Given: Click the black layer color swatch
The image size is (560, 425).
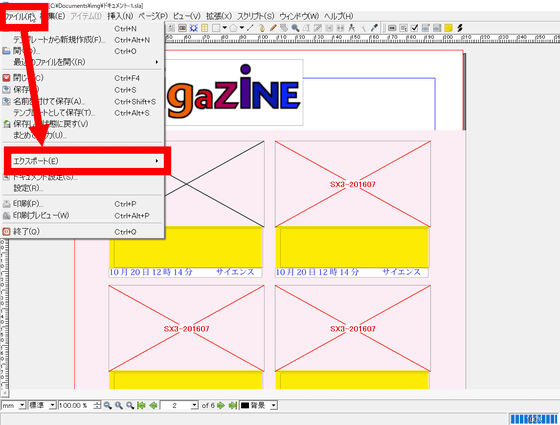Looking at the screenshot, I should [x=245, y=405].
